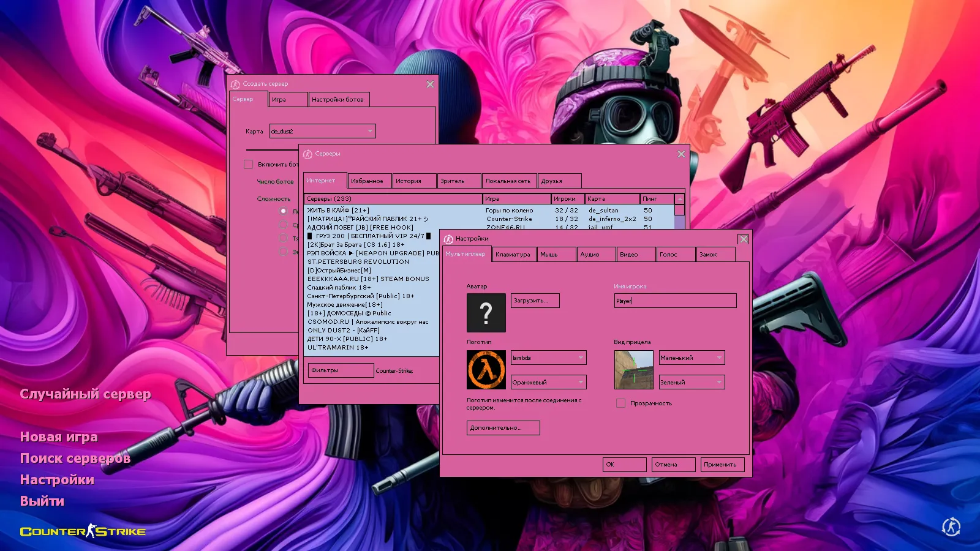Click the lambda spray logo preview
Viewport: 980px width, 551px height.
click(486, 370)
